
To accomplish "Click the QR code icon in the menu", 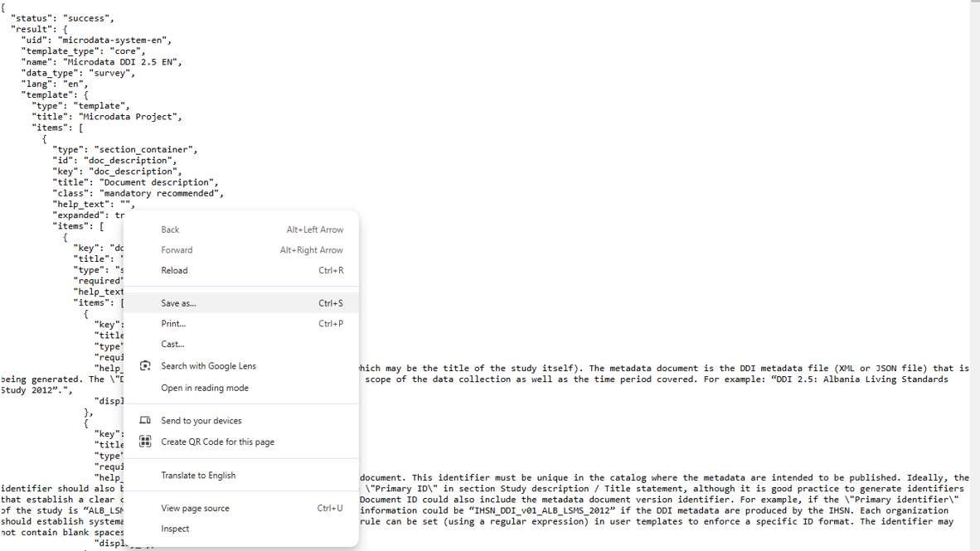I will coord(145,442).
